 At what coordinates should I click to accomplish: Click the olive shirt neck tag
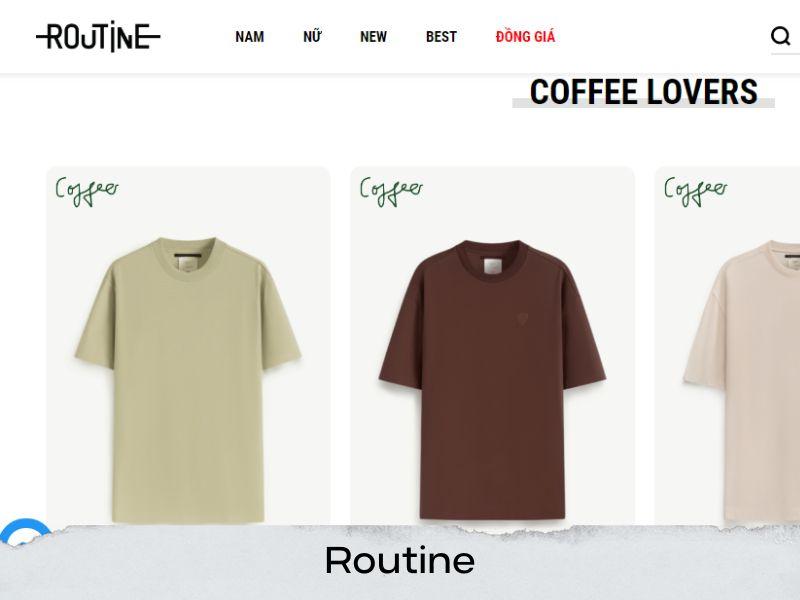tap(186, 265)
